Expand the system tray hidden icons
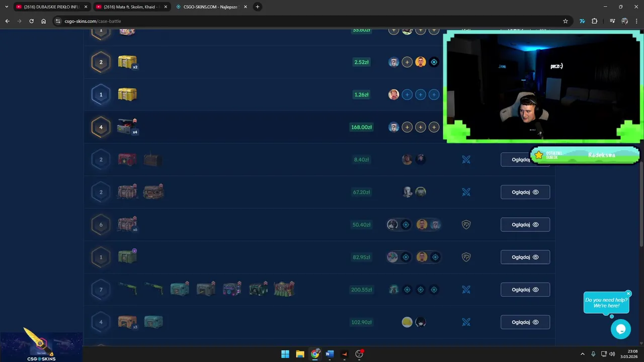Screen dimensions: 644x362 [x=583, y=354]
